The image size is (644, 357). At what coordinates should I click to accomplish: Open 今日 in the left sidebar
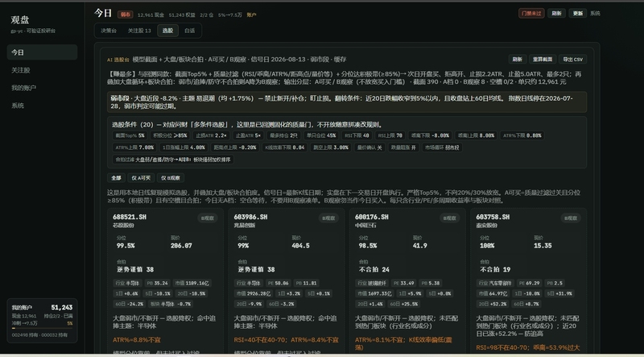[42, 52]
